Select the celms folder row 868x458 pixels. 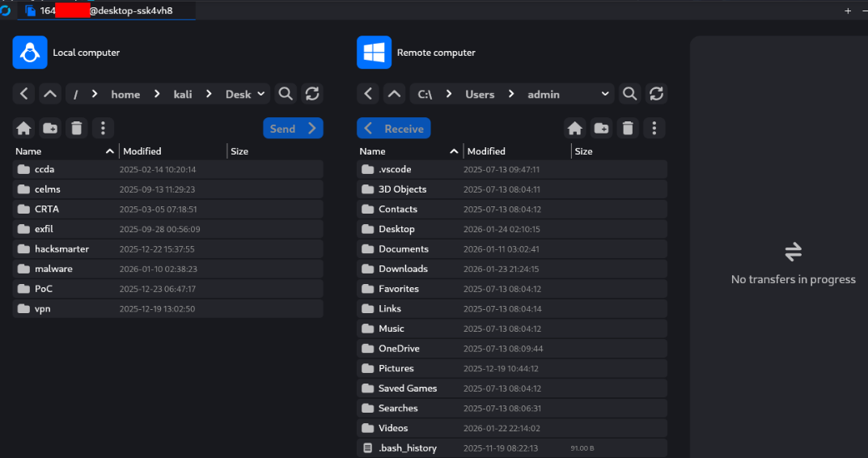167,189
